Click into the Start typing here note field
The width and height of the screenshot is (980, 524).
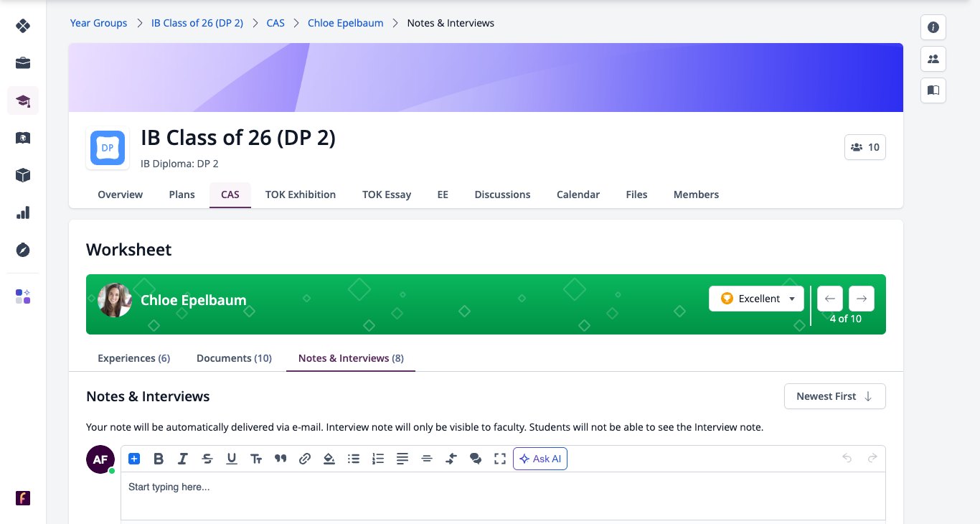[x=503, y=495]
